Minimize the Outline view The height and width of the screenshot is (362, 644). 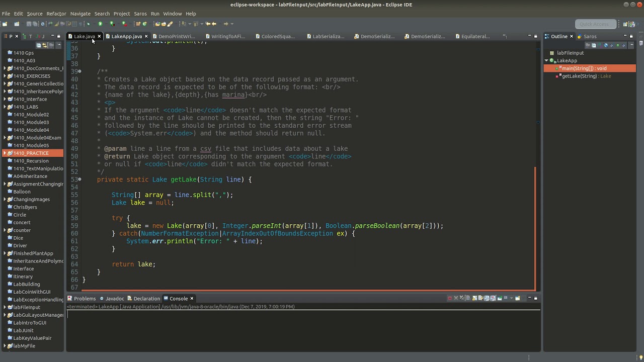(x=625, y=36)
